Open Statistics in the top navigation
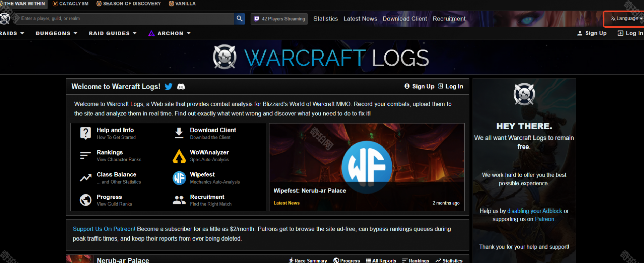This screenshot has height=263, width=644. click(x=325, y=19)
